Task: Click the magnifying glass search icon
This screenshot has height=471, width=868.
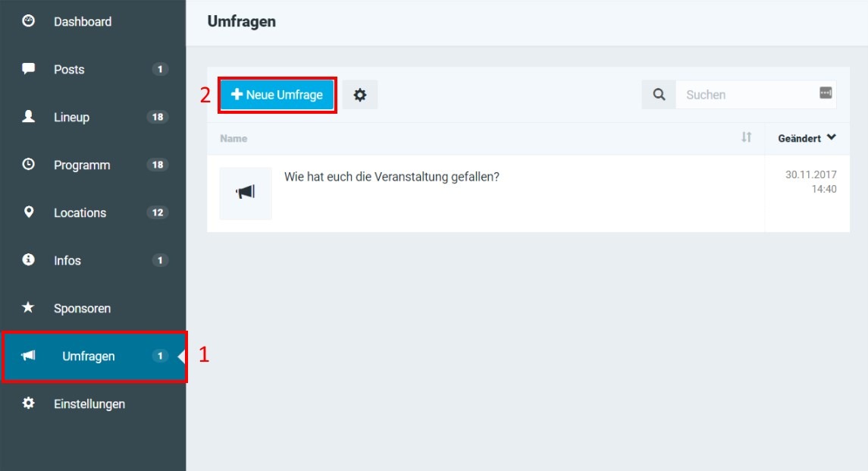Action: coord(659,95)
